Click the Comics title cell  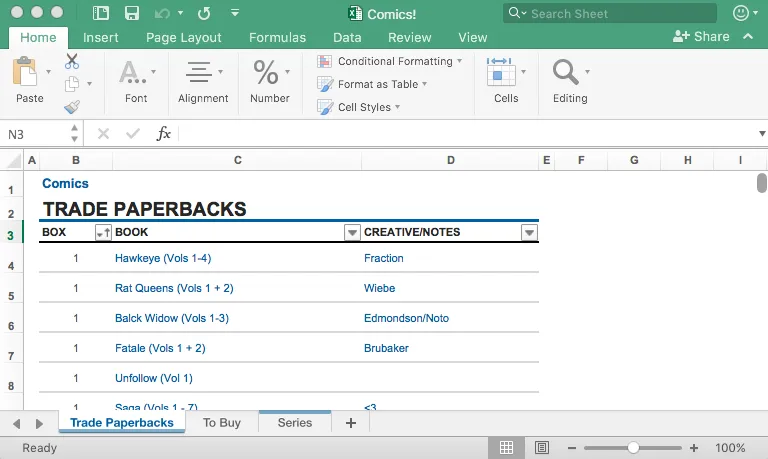click(65, 183)
